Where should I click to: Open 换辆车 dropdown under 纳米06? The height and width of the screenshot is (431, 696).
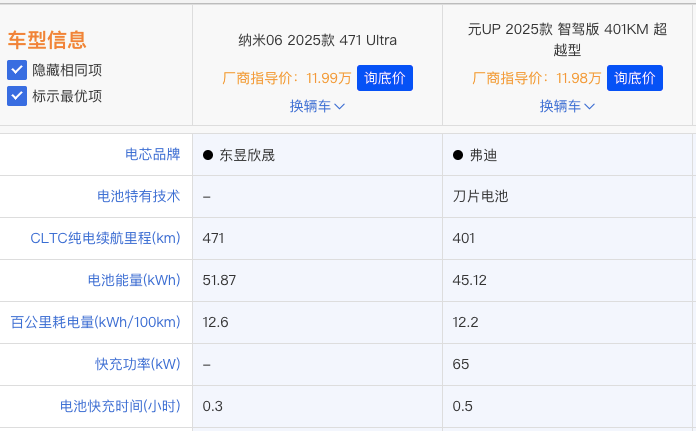click(317, 106)
